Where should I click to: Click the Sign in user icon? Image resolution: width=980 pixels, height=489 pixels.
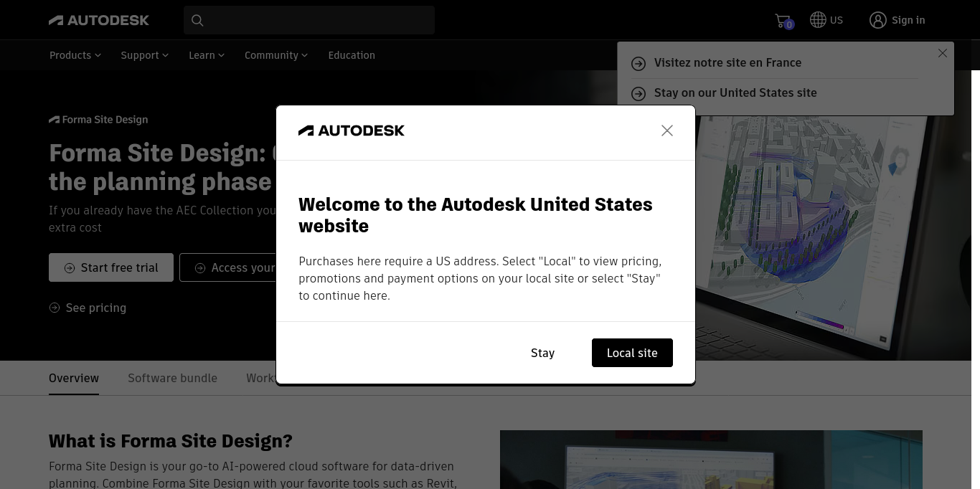878,20
